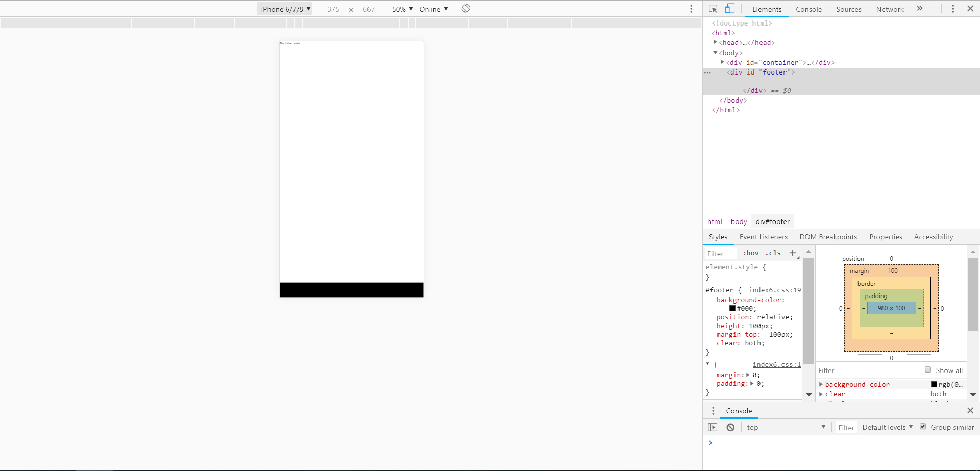
Task: Open the iPhone 6/7/8 device dropdown
Action: (x=284, y=9)
